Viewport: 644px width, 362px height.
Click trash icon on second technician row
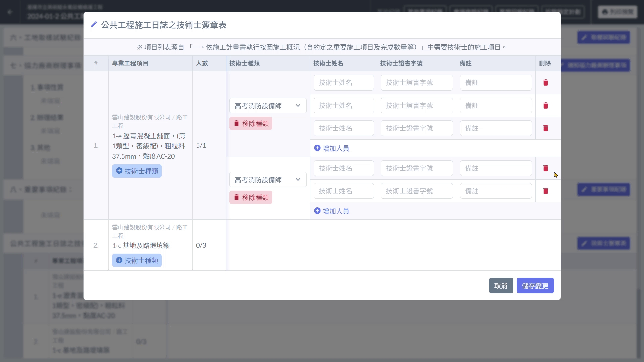(545, 105)
